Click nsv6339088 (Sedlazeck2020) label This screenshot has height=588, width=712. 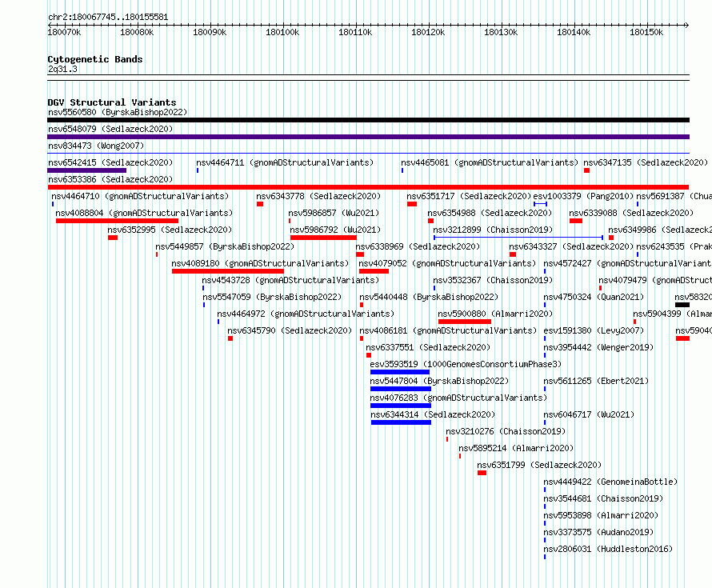coord(631,213)
